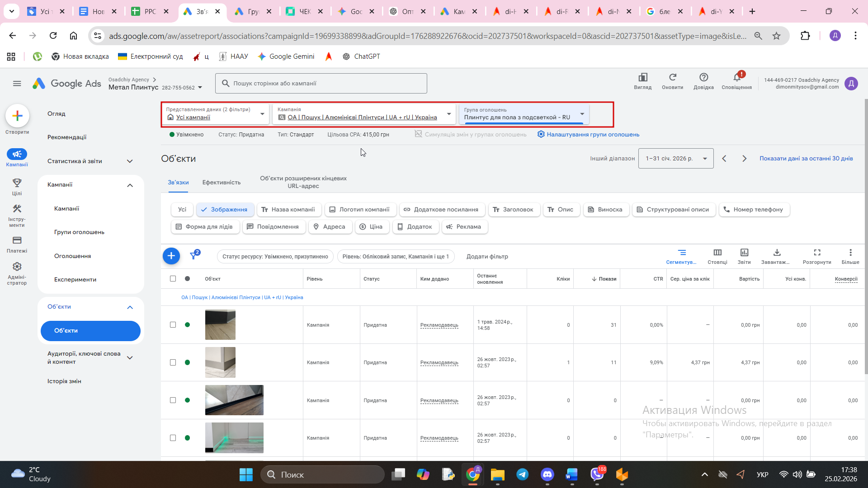Tick the checkbox of first image row

pos(173,325)
